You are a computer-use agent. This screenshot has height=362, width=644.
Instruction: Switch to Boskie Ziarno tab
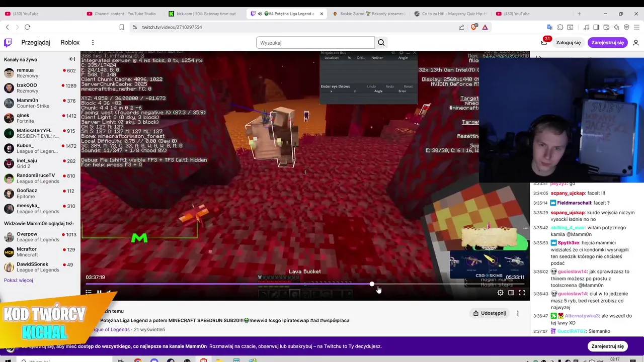pyautogui.click(x=368, y=14)
